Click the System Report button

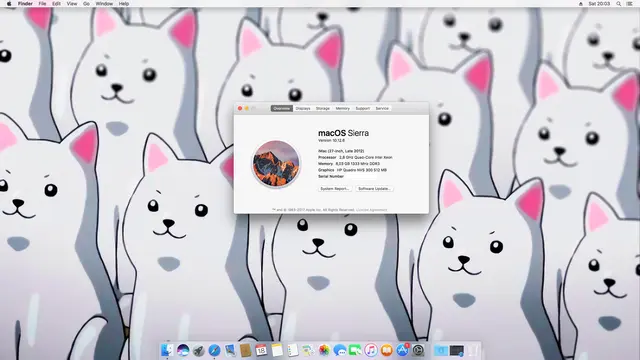[335, 189]
